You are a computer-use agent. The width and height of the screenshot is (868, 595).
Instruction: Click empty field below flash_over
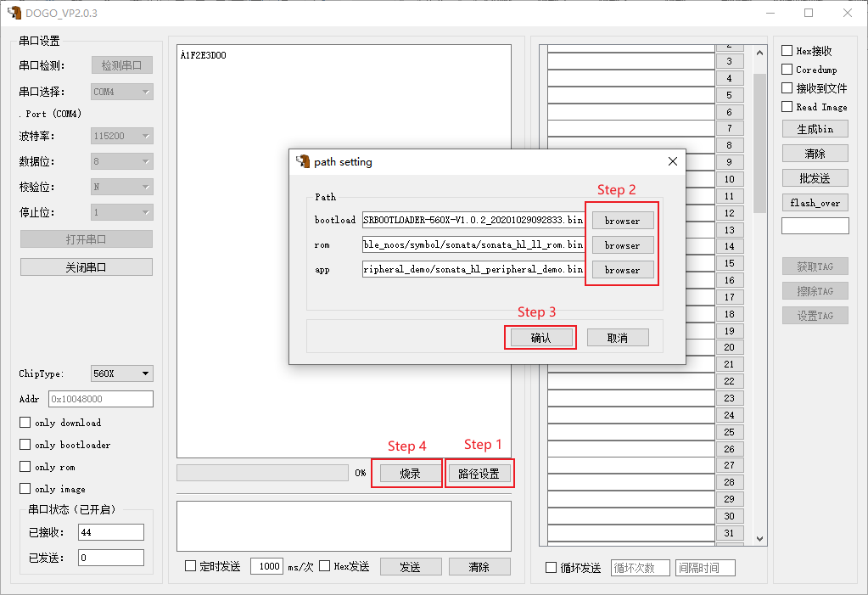pyautogui.click(x=815, y=226)
